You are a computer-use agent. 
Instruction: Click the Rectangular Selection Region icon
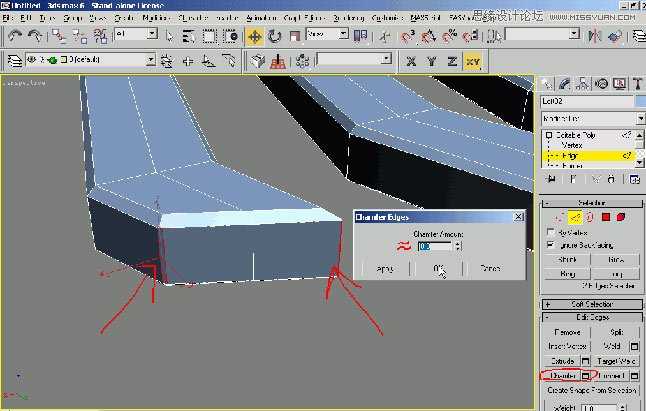click(x=209, y=36)
